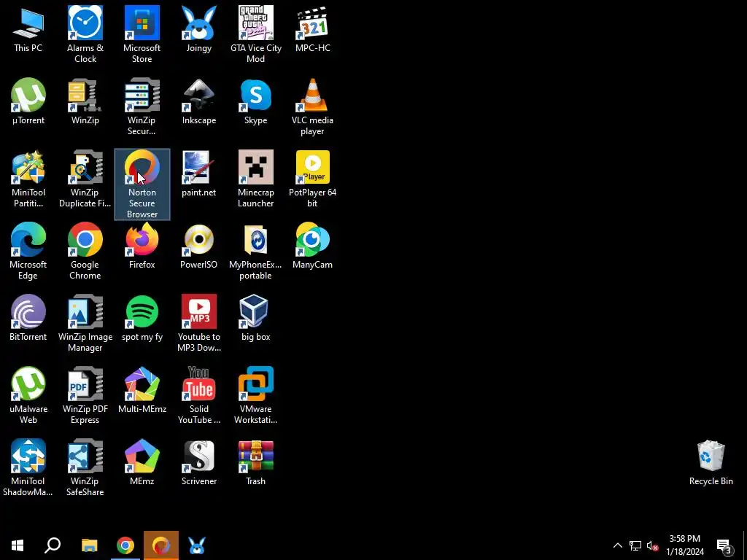This screenshot has height=560, width=747.
Task: Select the Trash shortcut with WinRAR icon
Action: (256, 462)
